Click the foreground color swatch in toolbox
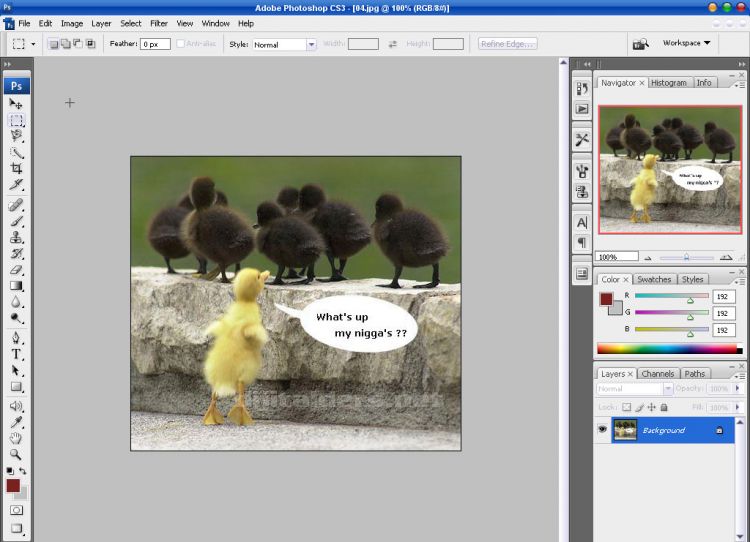The height and width of the screenshot is (542, 750). [13, 486]
